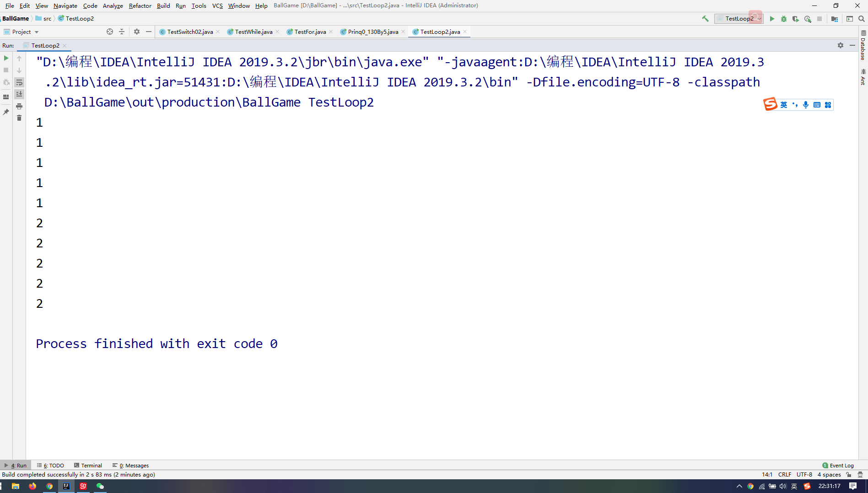Image resolution: width=868 pixels, height=493 pixels.
Task: Open the Database side panel
Action: pos(863,45)
